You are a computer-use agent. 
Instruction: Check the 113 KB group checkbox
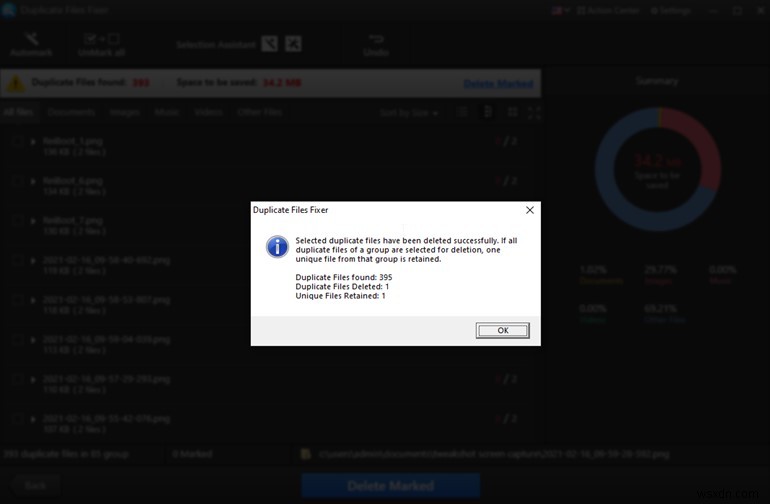17,339
